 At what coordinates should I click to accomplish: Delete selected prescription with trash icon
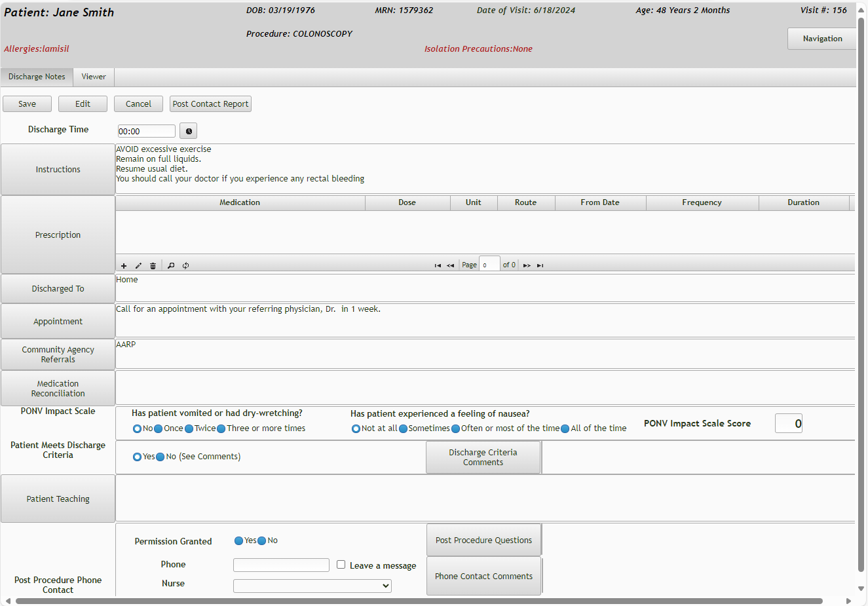[x=153, y=266]
